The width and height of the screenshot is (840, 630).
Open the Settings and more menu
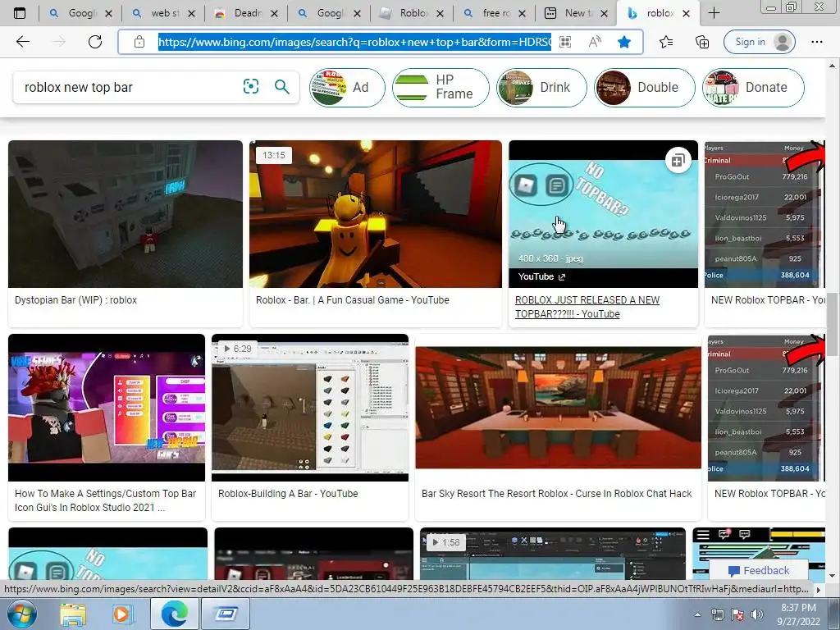tap(816, 42)
